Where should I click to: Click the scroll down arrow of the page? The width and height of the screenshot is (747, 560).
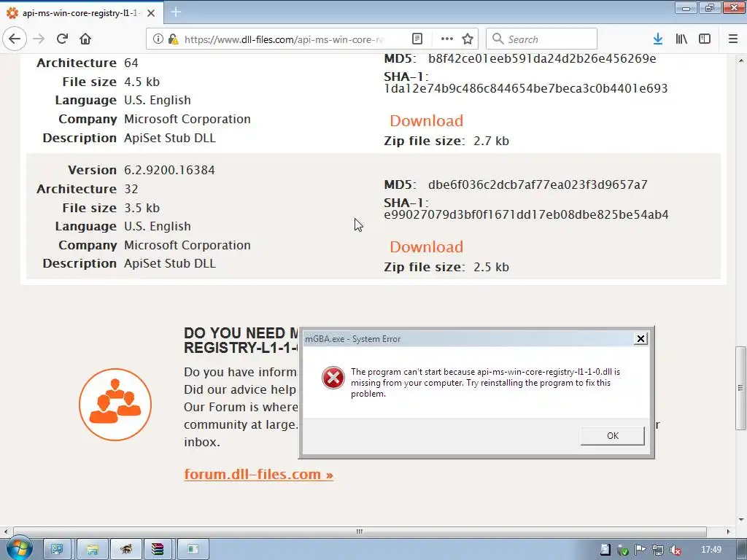[x=741, y=519]
